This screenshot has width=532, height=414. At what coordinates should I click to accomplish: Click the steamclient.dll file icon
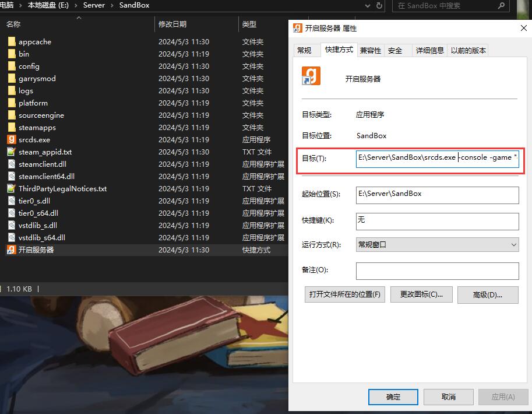tap(12, 164)
